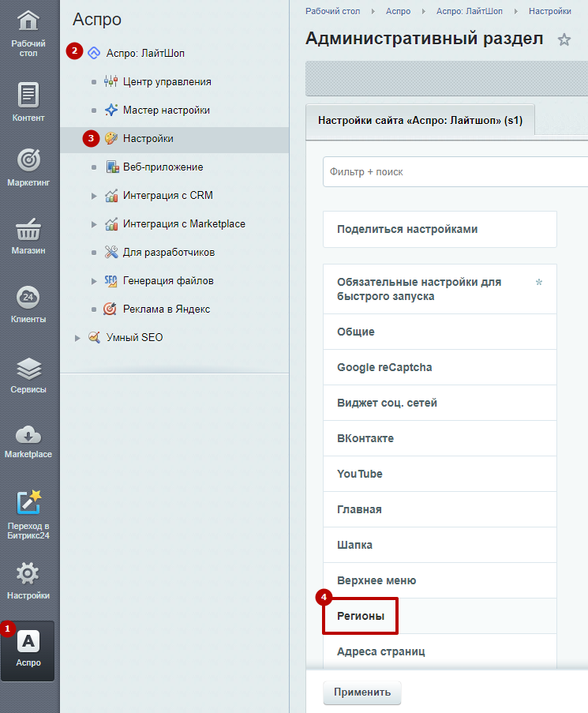
Task: Click the Настройки palette icon in tree
Action: pyautogui.click(x=110, y=138)
